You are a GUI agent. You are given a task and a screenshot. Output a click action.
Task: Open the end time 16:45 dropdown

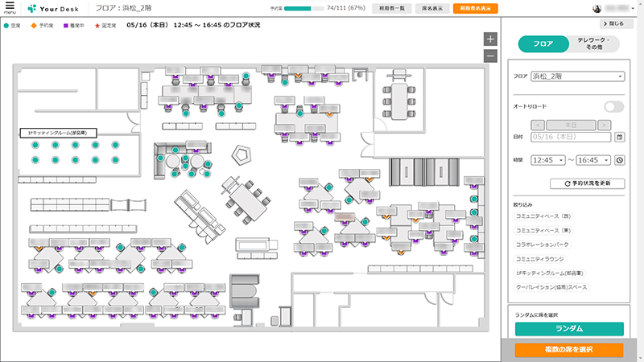coord(594,160)
